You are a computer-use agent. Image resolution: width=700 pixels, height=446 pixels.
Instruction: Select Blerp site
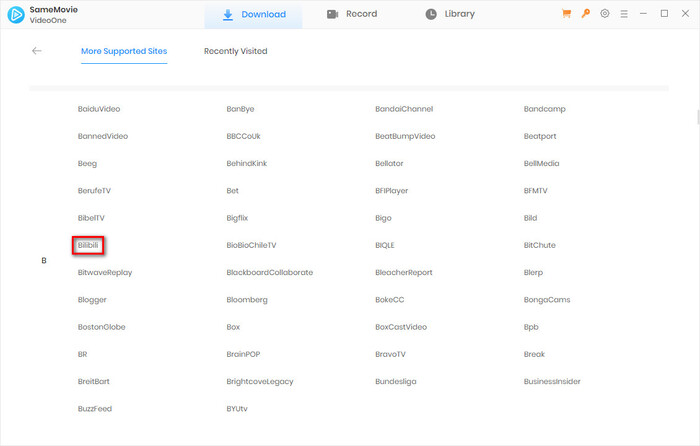tap(533, 272)
